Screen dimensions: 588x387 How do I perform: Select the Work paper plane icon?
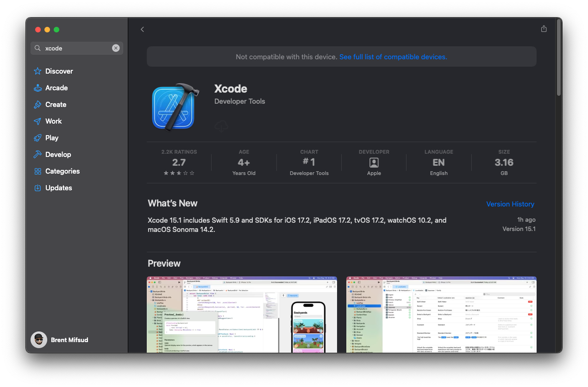[38, 121]
